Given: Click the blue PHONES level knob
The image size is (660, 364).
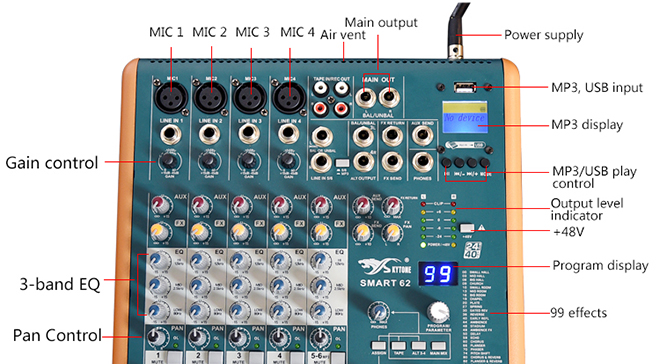Looking at the screenshot, I should (379, 312).
